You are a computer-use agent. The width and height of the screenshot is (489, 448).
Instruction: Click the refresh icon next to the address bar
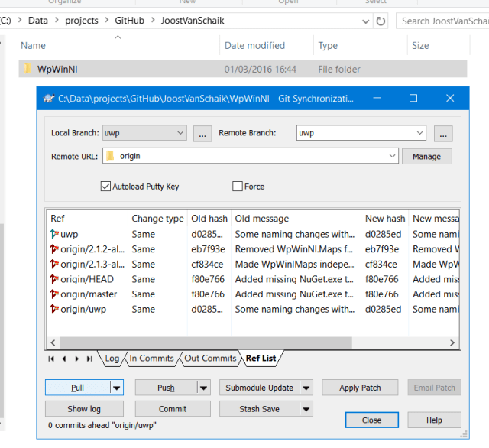(x=381, y=21)
